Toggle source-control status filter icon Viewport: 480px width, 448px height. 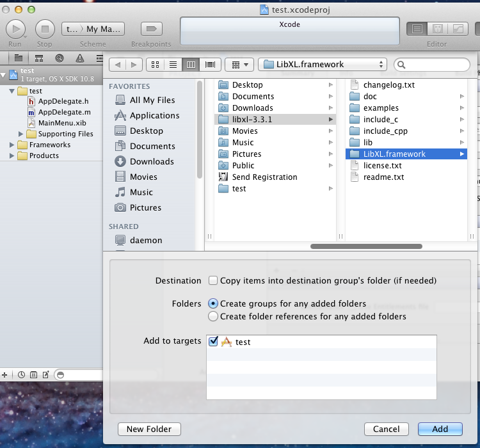[x=33, y=375]
